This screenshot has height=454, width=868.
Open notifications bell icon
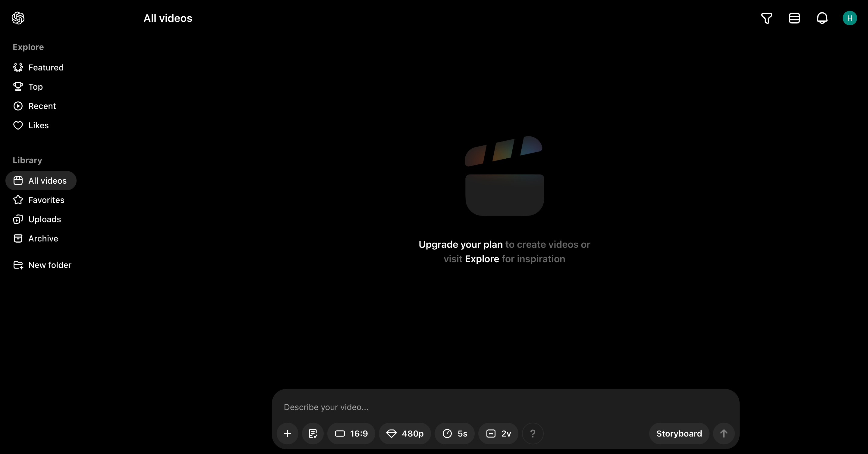[822, 18]
